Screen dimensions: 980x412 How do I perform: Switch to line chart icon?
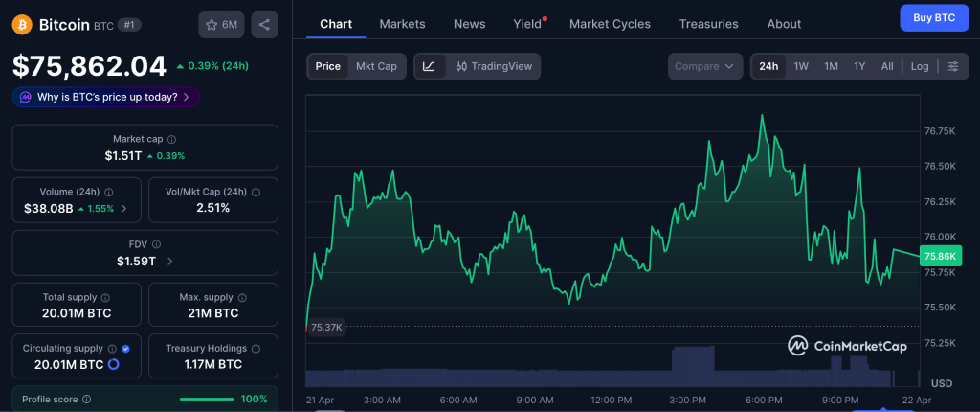click(430, 66)
